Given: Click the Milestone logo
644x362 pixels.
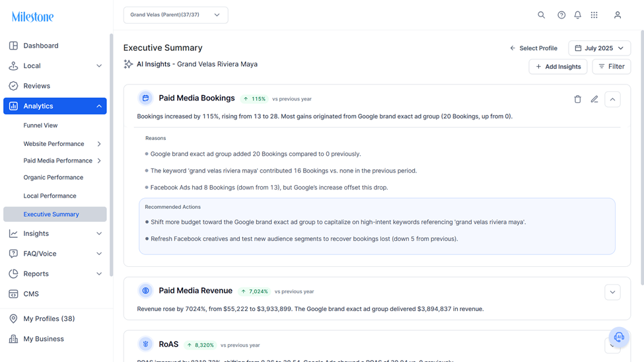Looking at the screenshot, I should [x=33, y=17].
